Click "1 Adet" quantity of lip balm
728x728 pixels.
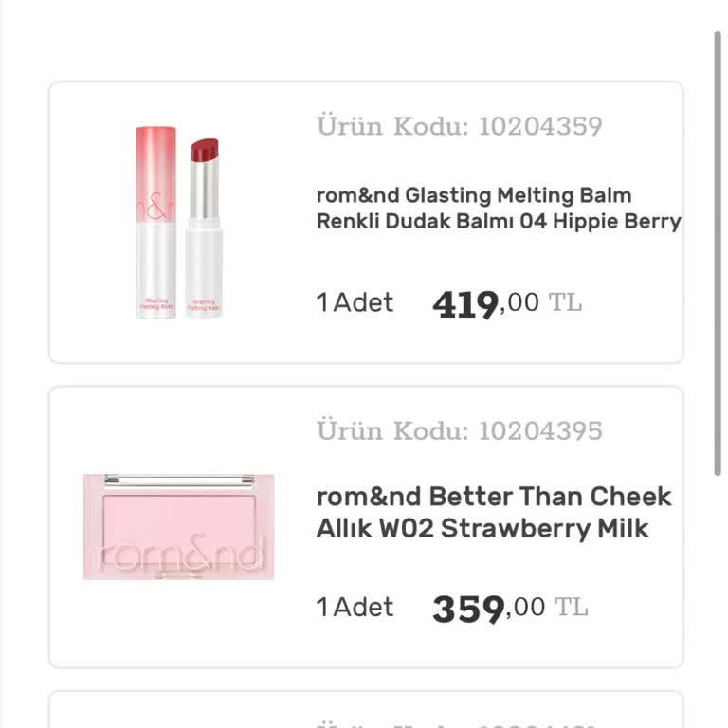click(355, 303)
